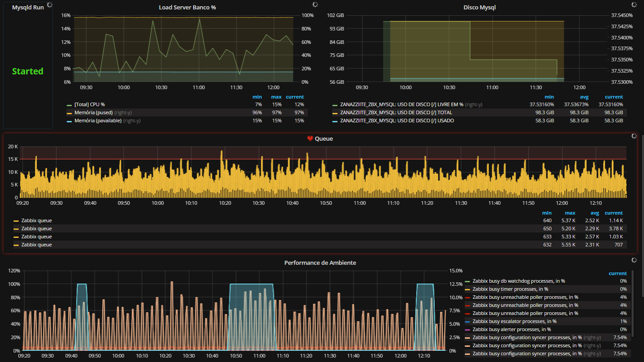Click the 7% CPU min value
Screen dimensions: 644x362
259,104
